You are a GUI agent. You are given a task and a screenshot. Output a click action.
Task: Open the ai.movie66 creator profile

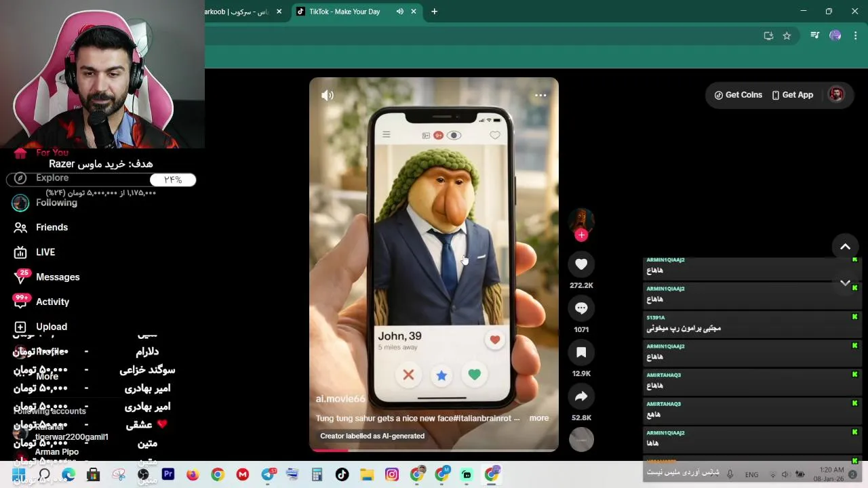[340, 399]
